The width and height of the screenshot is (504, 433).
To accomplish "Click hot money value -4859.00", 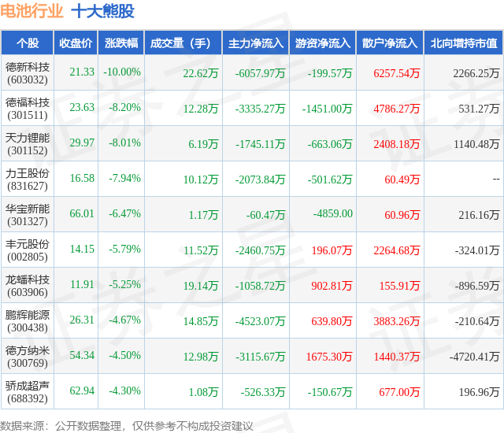I will coord(333,213).
